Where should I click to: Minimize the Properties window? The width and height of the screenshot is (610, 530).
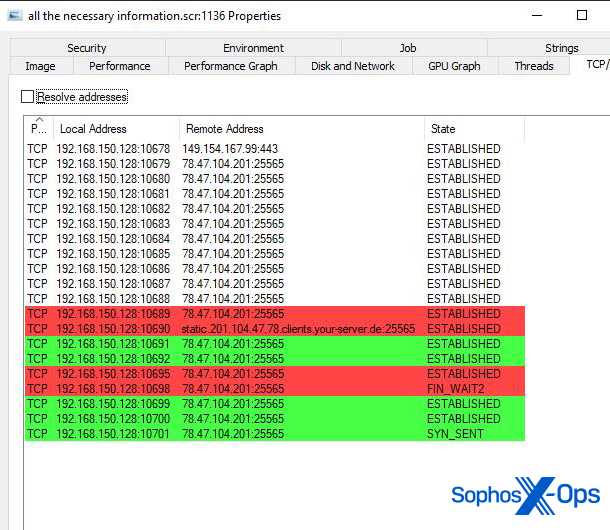coord(537,16)
